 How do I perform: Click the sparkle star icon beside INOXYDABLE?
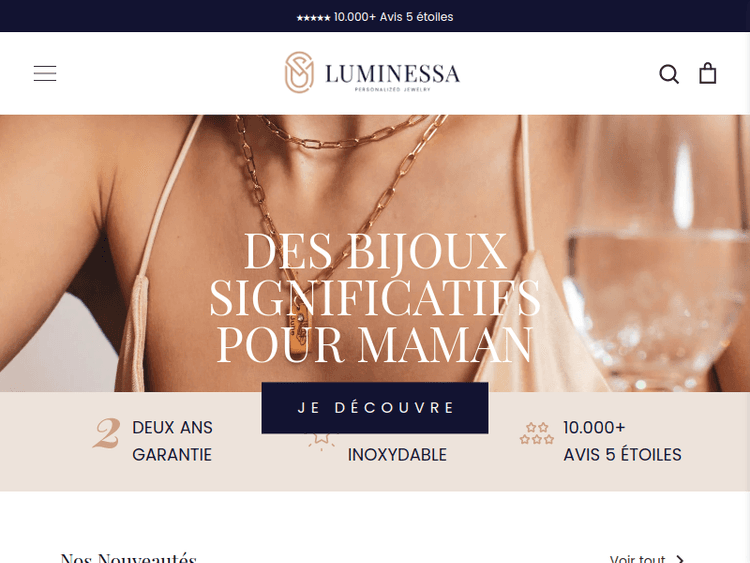(x=321, y=441)
